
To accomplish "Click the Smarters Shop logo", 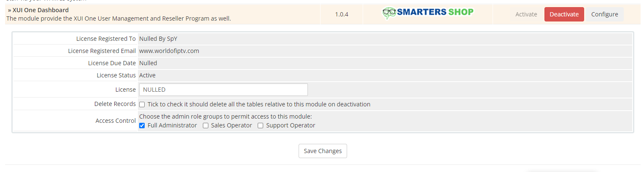I will [x=428, y=13].
